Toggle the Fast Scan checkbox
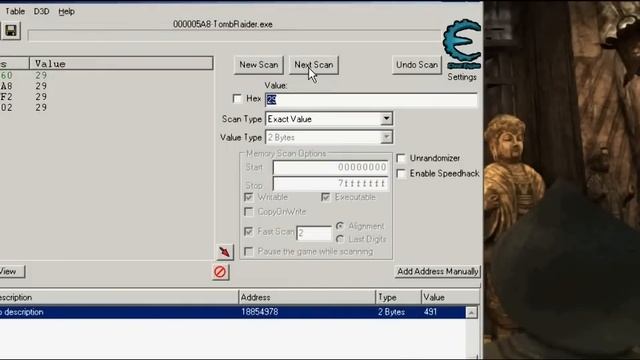The width and height of the screenshot is (640, 360). coord(248,231)
